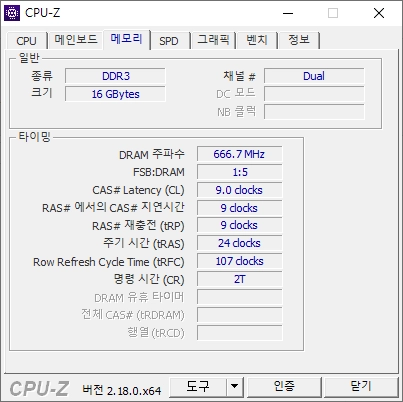Click the empty 전체 CAS# (tRDRAM) field
Screen dimensions: 403x402
[x=239, y=315]
